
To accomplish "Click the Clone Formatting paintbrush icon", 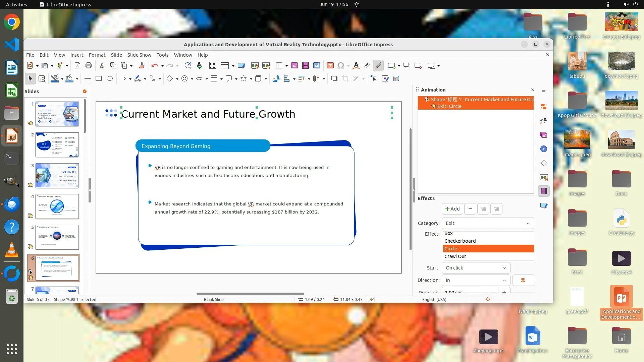I will (141, 66).
